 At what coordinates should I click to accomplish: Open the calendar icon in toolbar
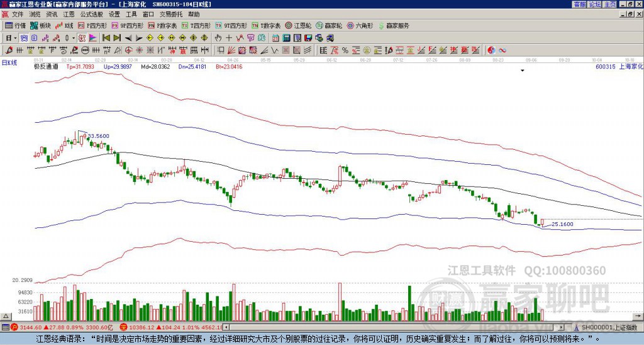coord(275,38)
